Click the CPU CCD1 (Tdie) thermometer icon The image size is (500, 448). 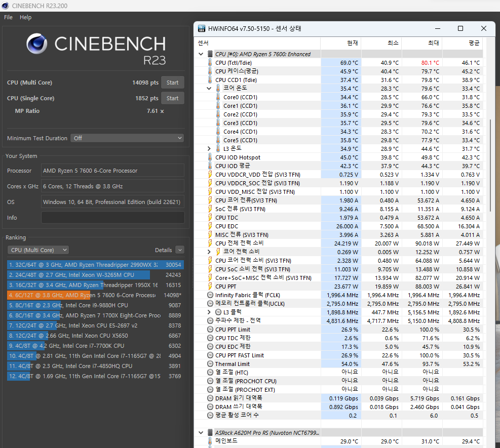(x=210, y=79)
